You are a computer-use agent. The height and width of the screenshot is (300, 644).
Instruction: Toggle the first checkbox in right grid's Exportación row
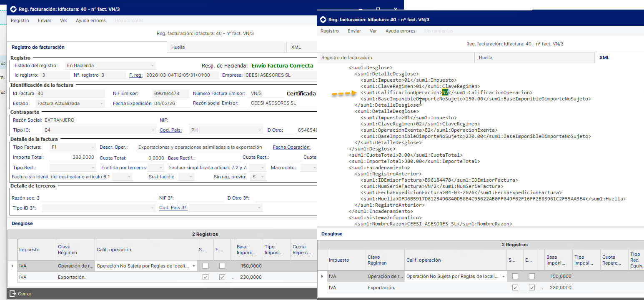coord(515,287)
